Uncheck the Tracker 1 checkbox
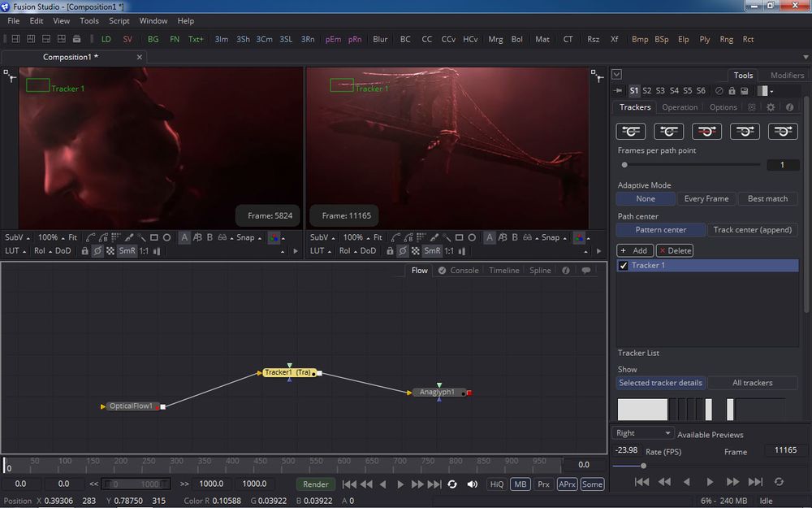The image size is (812, 508). 622,265
